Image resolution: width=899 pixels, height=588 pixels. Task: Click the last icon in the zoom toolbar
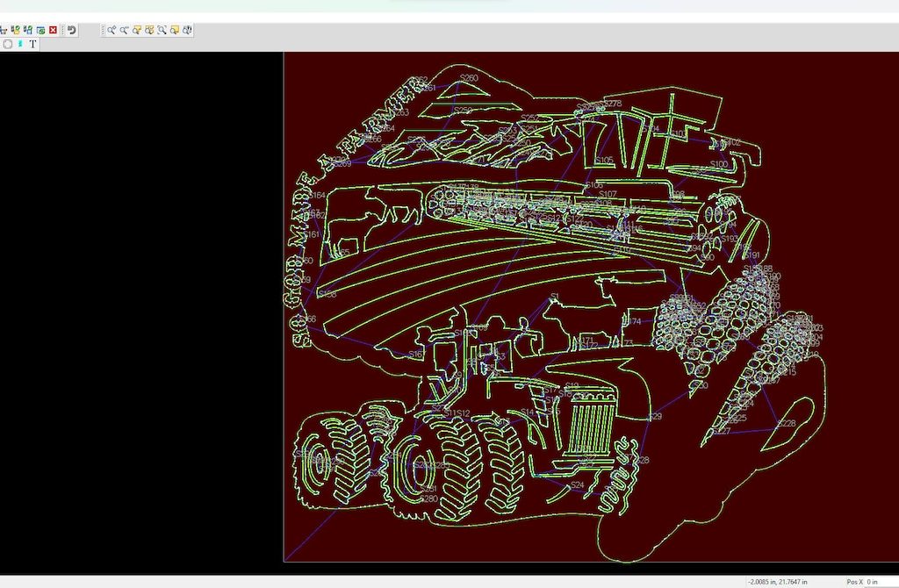[187, 30]
